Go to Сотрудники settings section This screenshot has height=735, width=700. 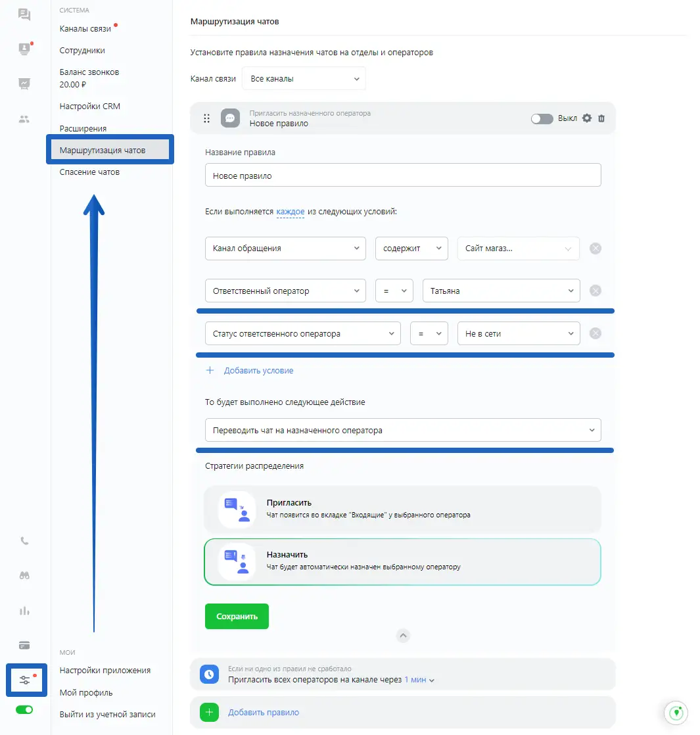82,51
